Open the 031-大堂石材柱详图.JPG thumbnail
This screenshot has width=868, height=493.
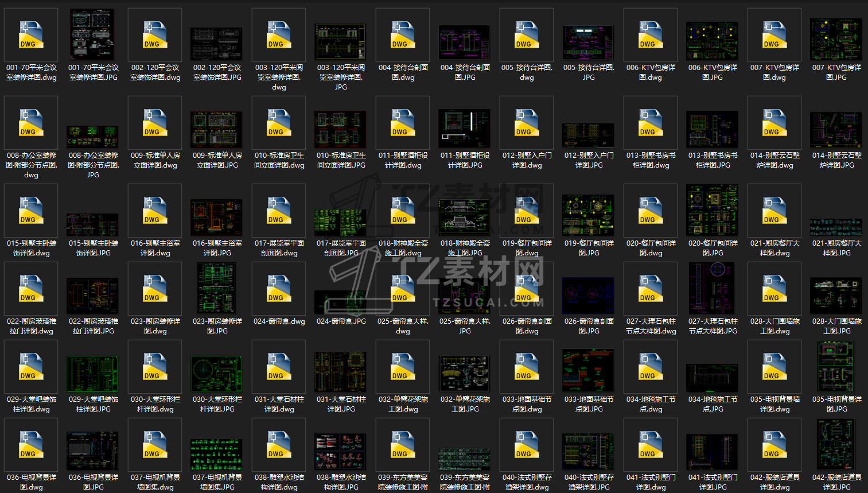click(341, 372)
